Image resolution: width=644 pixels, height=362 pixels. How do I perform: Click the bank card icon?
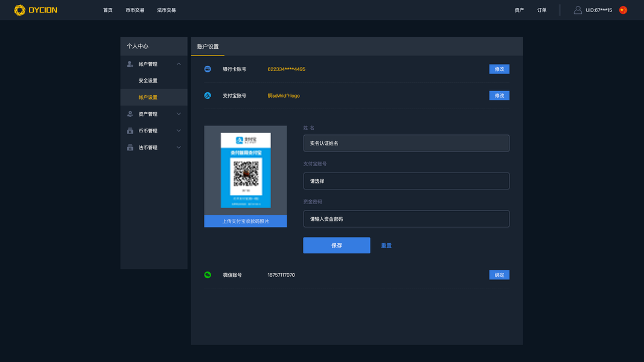[x=208, y=69]
